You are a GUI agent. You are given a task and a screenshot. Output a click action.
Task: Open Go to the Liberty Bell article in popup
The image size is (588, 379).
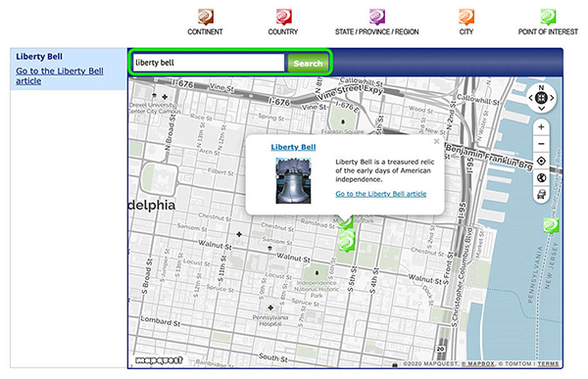click(x=380, y=194)
